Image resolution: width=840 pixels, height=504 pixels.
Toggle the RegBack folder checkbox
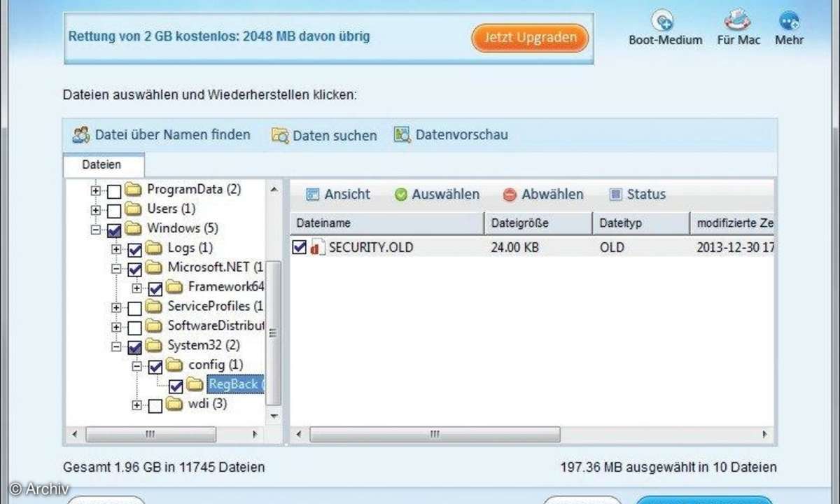pyautogui.click(x=176, y=385)
